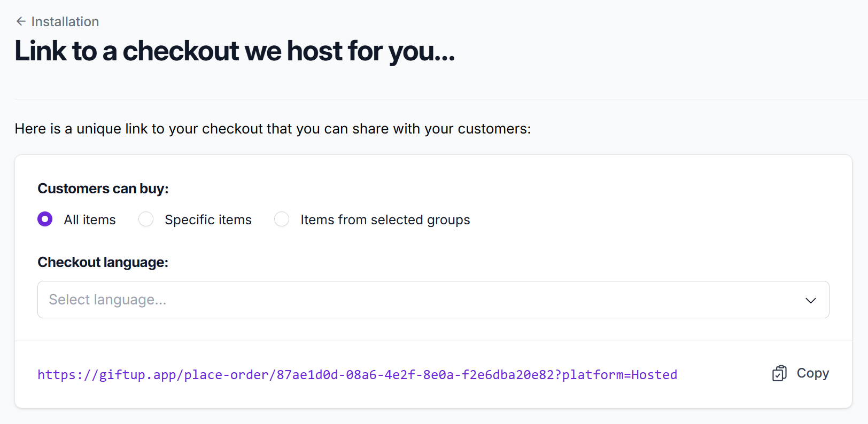Image resolution: width=868 pixels, height=424 pixels.
Task: Open the giftup.app place-order checkout link
Action: [357, 375]
